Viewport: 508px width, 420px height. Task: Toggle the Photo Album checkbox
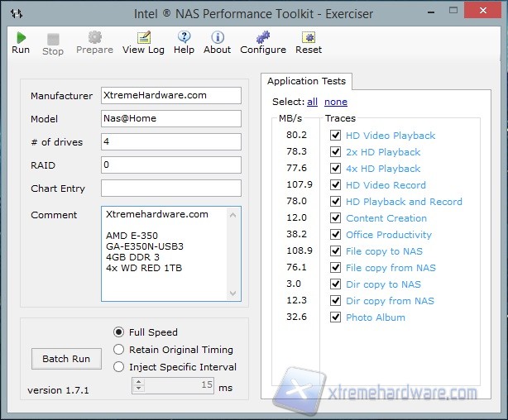click(335, 317)
